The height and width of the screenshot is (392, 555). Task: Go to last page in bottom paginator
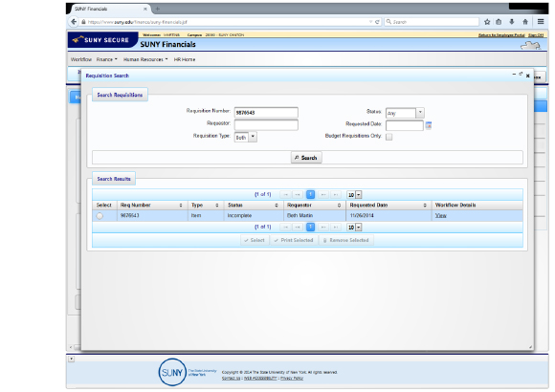point(336,228)
